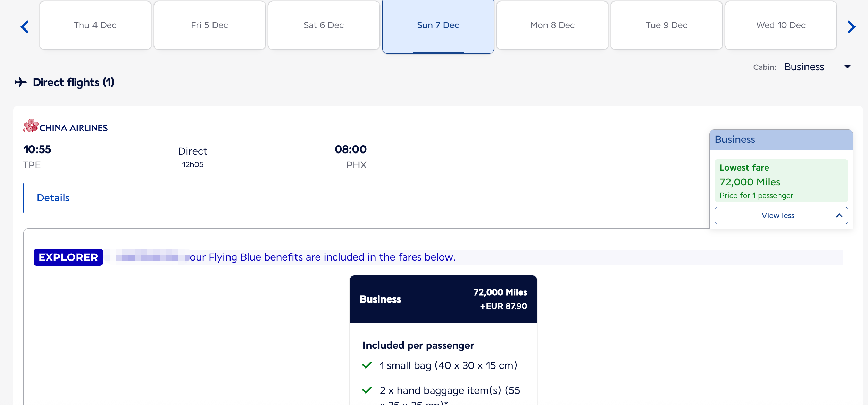Click the Lowest fare 72,000 Miles box
The width and height of the screenshot is (868, 405).
point(781,181)
